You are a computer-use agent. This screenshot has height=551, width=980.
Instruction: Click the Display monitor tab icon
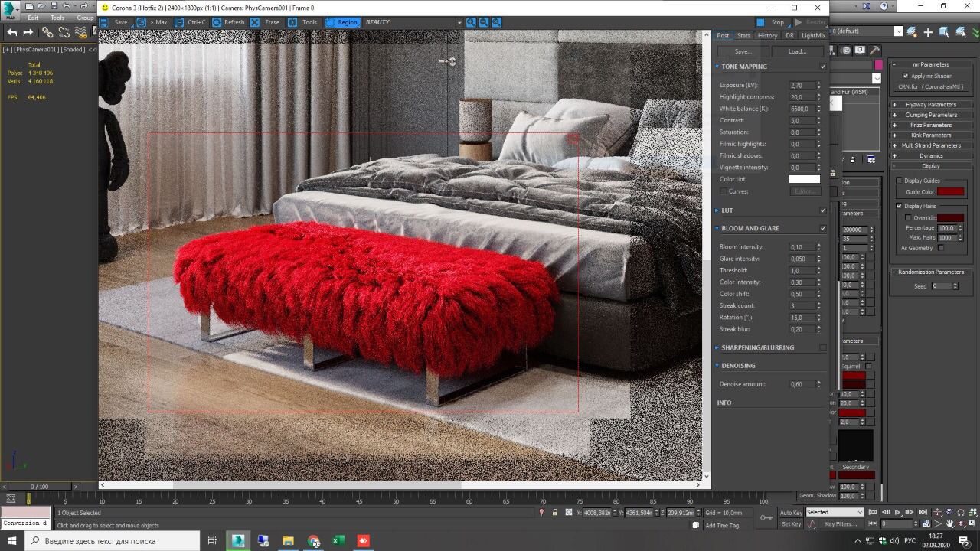[x=861, y=51]
